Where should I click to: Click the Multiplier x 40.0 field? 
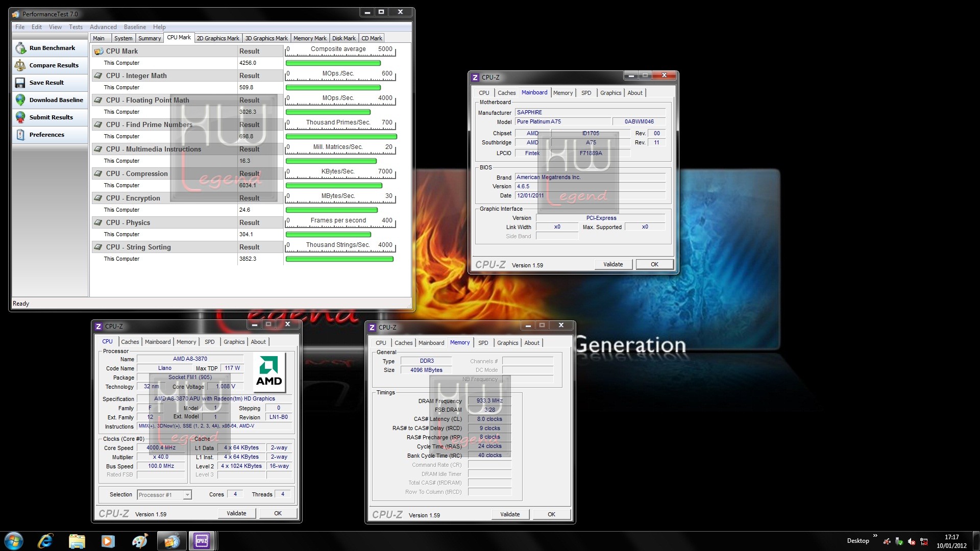(161, 457)
